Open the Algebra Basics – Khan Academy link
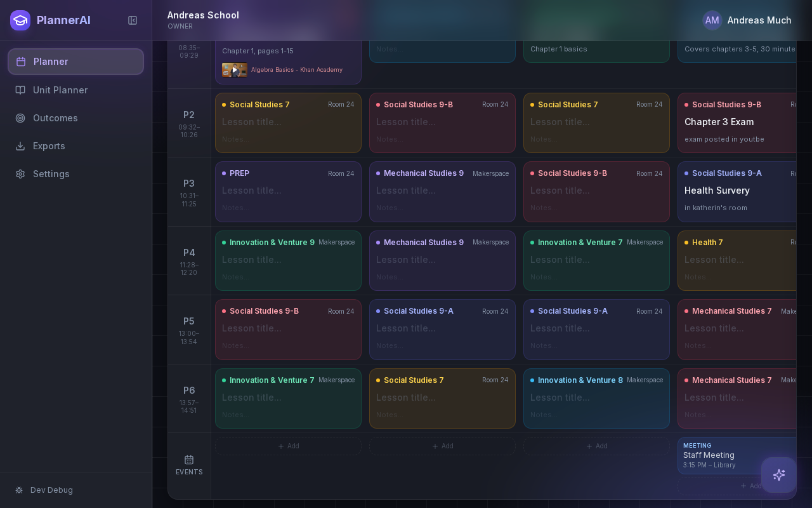This screenshot has width=812, height=508. click(x=296, y=70)
